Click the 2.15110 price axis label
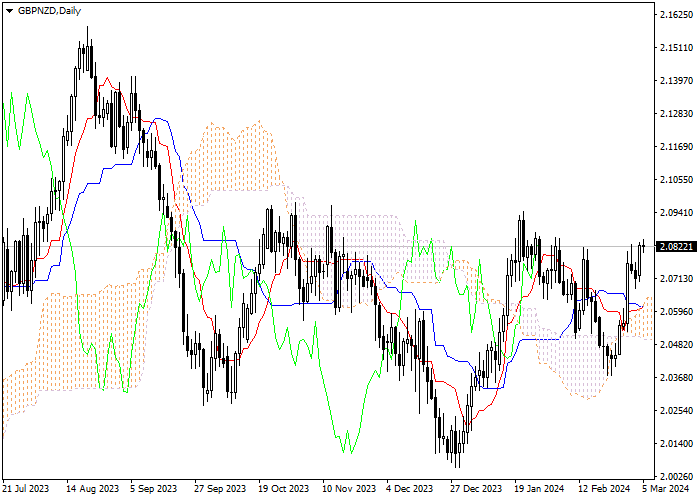700x500 pixels. 676,48
